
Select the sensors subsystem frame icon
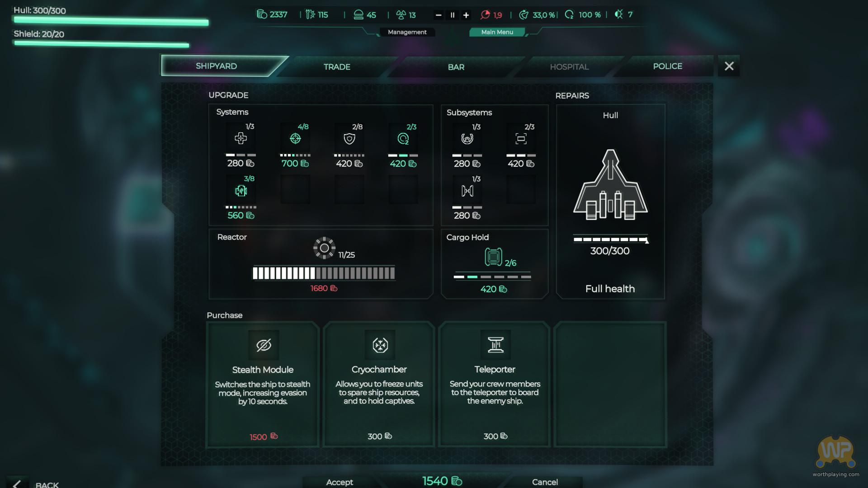(521, 139)
